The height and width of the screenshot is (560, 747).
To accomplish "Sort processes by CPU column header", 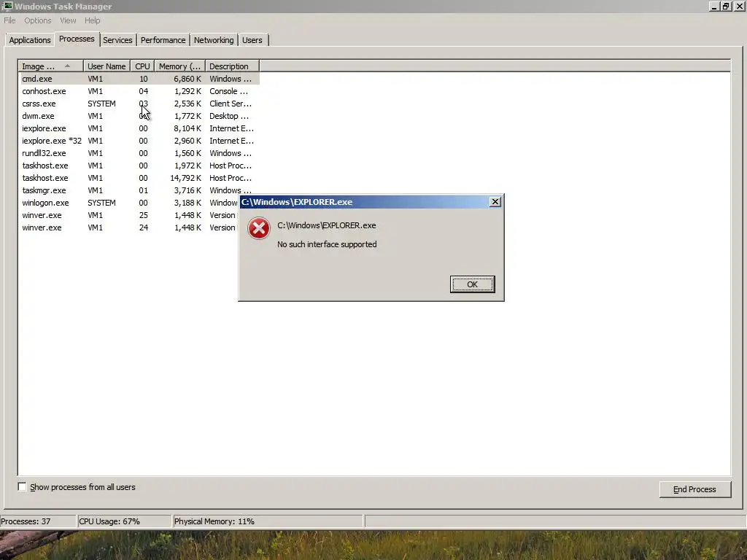I will (142, 66).
